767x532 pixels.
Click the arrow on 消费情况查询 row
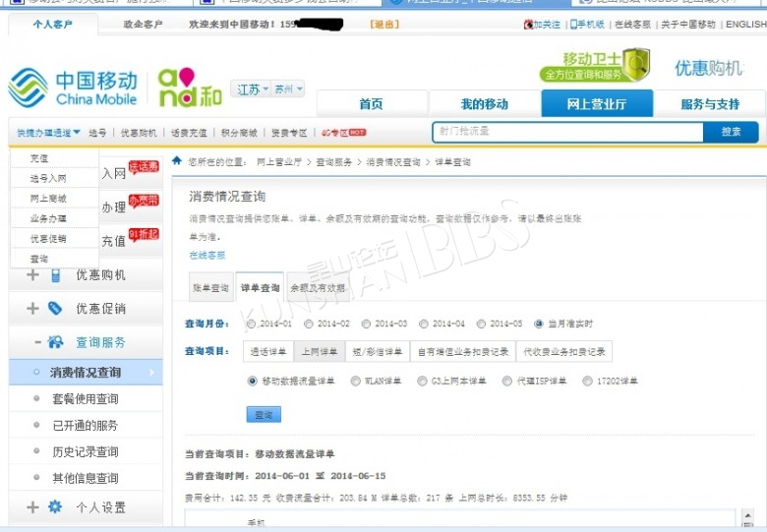(151, 373)
